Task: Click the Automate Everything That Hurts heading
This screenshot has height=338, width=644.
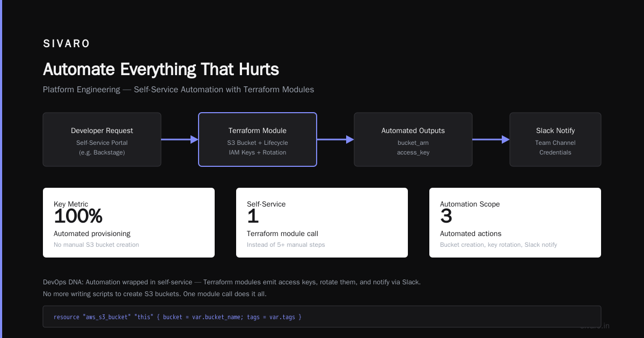Action: [161, 69]
